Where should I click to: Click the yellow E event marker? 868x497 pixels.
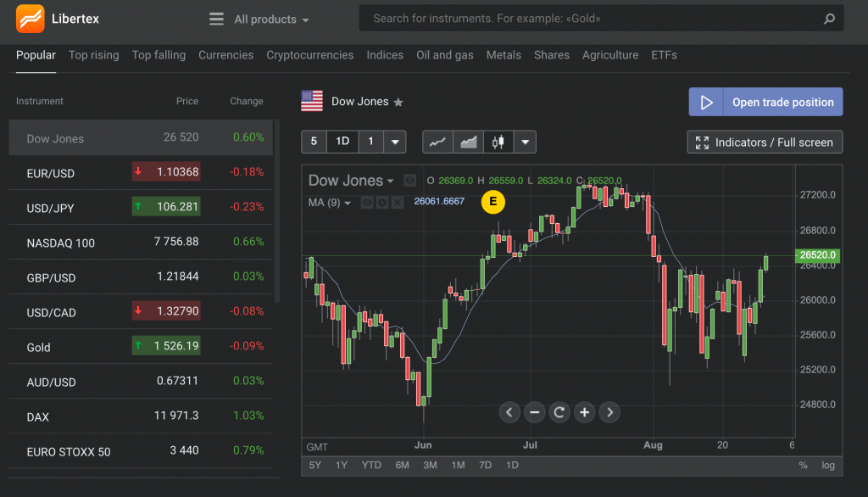(x=492, y=202)
